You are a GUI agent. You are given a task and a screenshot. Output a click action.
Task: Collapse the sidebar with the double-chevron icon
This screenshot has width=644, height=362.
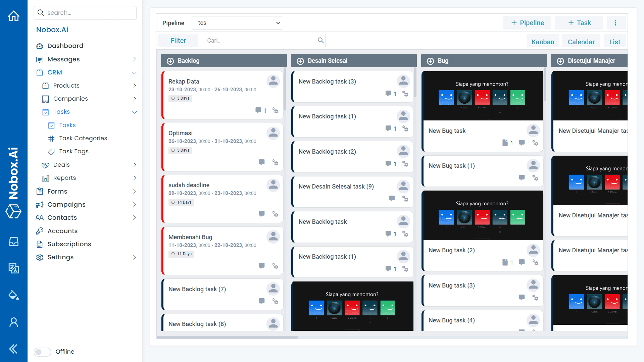click(14, 349)
